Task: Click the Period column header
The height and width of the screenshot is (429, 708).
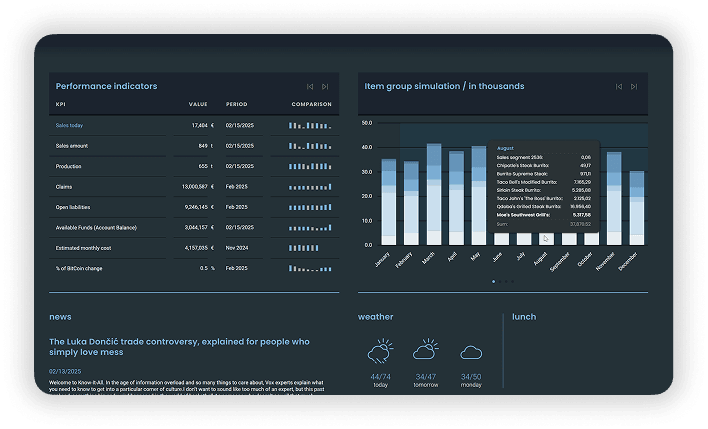Action: click(236, 104)
